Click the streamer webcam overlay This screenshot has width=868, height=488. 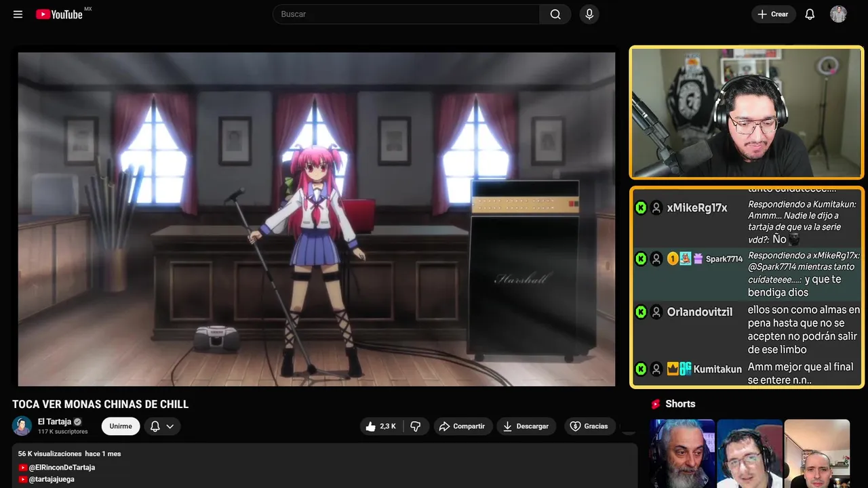(747, 113)
